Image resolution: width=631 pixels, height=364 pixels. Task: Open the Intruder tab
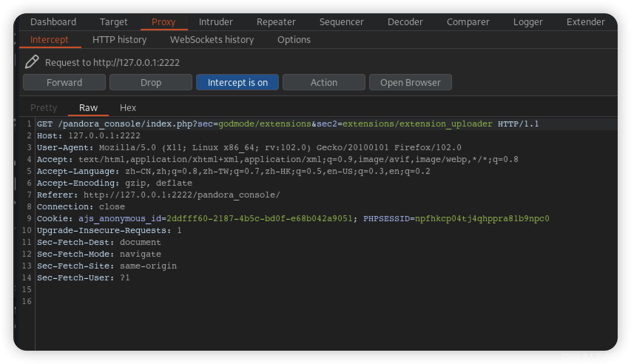[x=216, y=22]
